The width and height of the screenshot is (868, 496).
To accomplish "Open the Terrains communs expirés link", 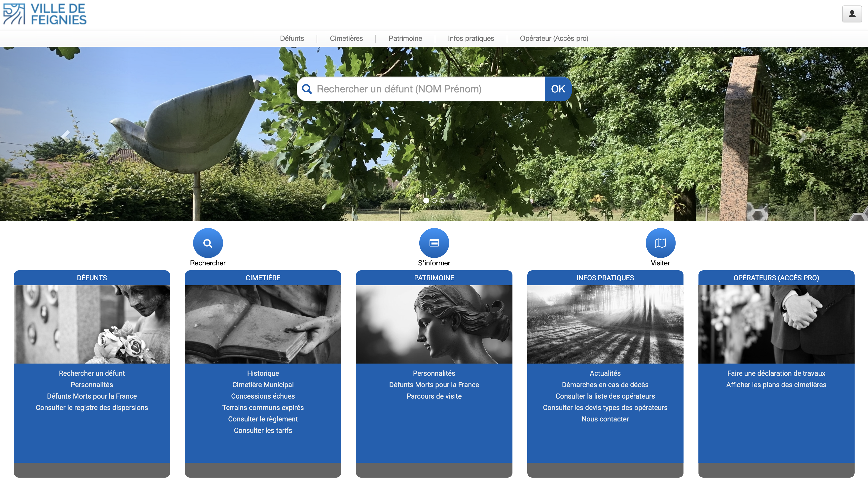I will pos(263,408).
